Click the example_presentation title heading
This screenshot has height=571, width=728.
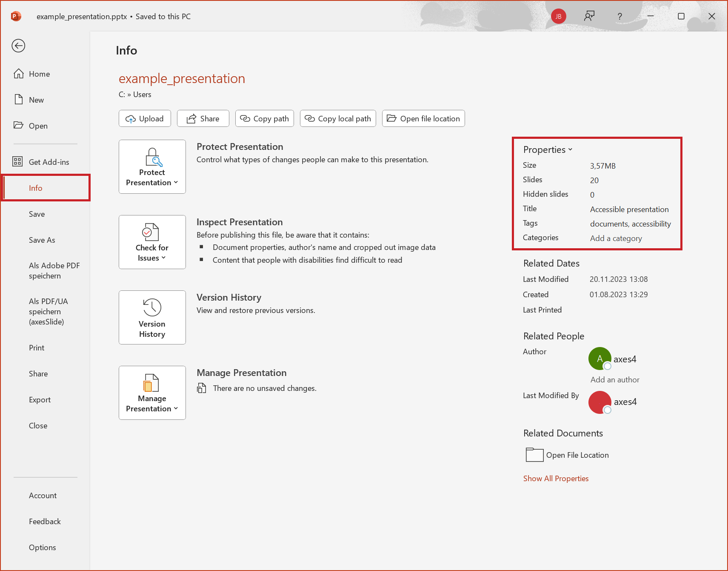coord(182,79)
